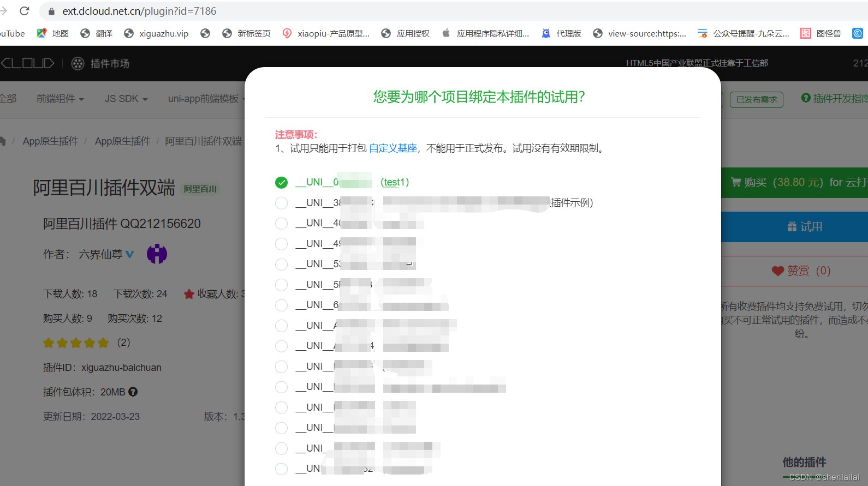Select the __UNI__40 project radio
Image resolution: width=868 pixels, height=486 pixels.
click(x=281, y=223)
